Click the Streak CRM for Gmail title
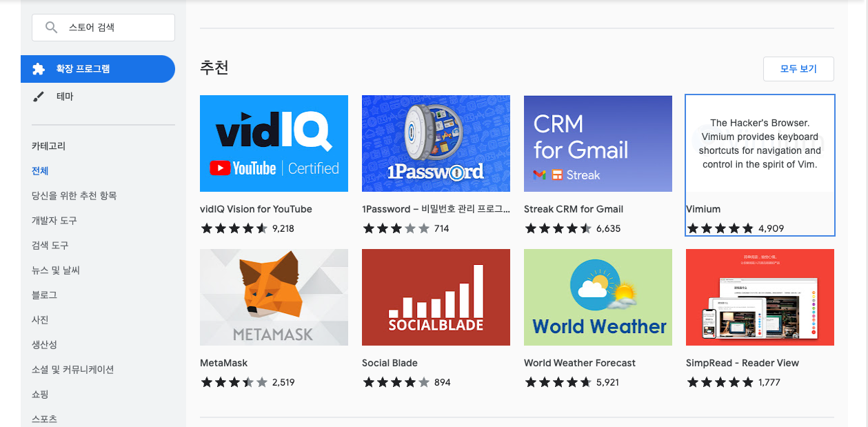This screenshot has width=868, height=427. click(574, 209)
